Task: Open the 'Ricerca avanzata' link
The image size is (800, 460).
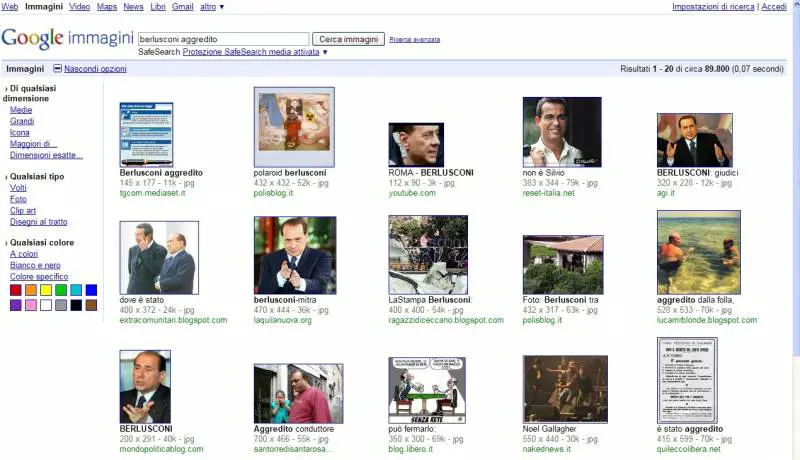Action: [414, 40]
